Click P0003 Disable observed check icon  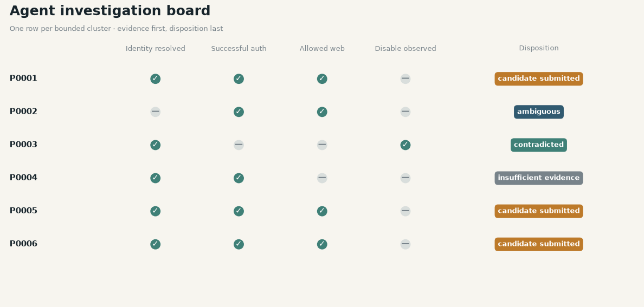pos(405,145)
